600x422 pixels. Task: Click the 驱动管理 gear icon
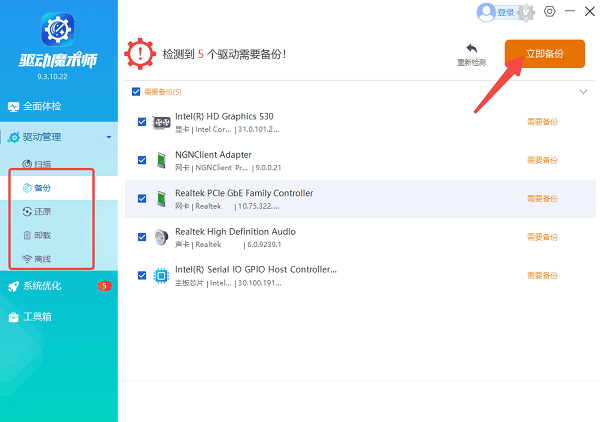(x=13, y=137)
